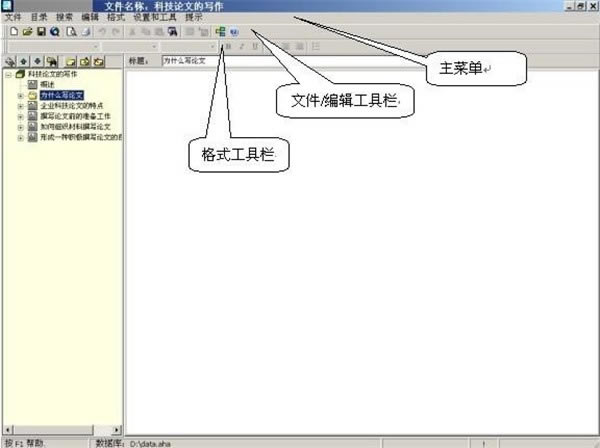The height and width of the screenshot is (448, 600).
Task: Click the Copy toolbar icon
Action: (146, 31)
